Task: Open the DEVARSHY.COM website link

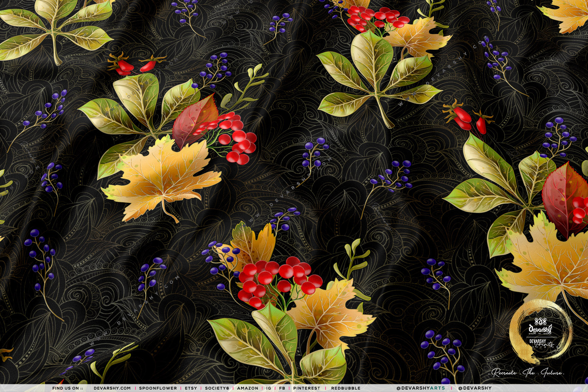Action: [x=112, y=388]
